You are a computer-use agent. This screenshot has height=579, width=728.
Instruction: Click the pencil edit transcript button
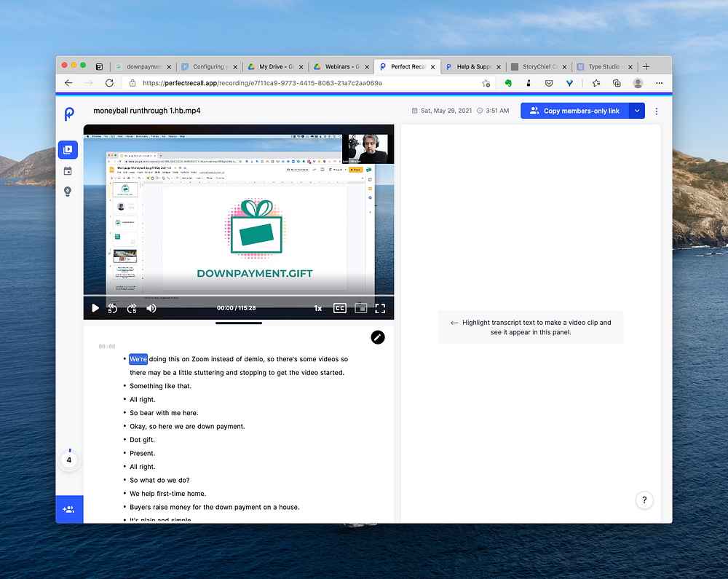point(378,337)
